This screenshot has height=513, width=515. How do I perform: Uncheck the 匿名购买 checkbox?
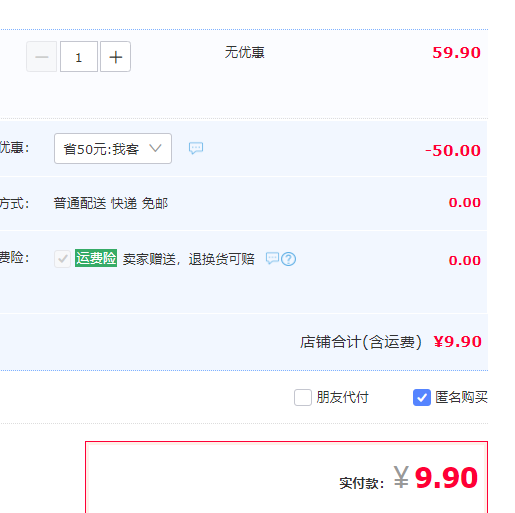click(x=422, y=397)
